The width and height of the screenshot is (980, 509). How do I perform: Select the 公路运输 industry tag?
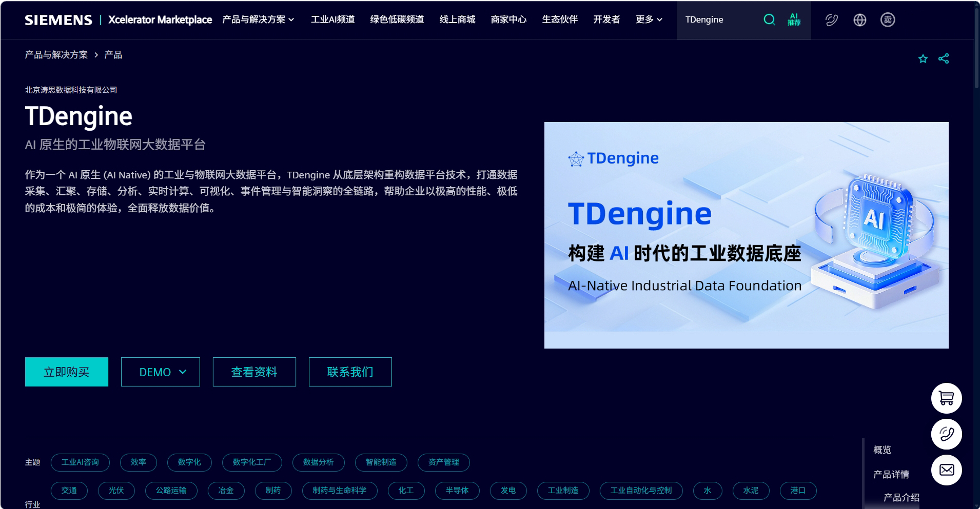[171, 491]
